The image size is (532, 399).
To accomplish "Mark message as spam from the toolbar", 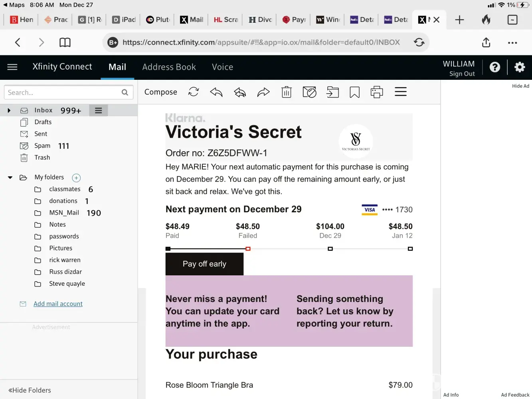I will [x=309, y=93].
